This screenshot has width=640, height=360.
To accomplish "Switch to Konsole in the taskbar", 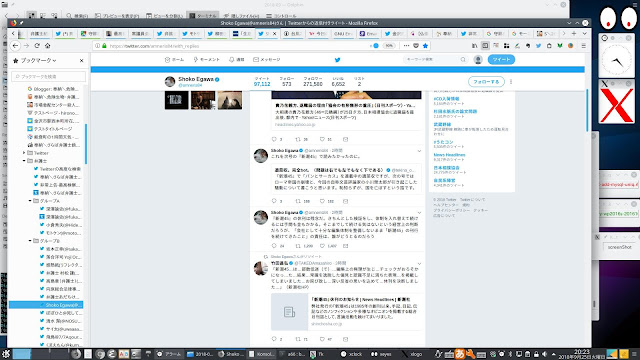I will (261, 354).
